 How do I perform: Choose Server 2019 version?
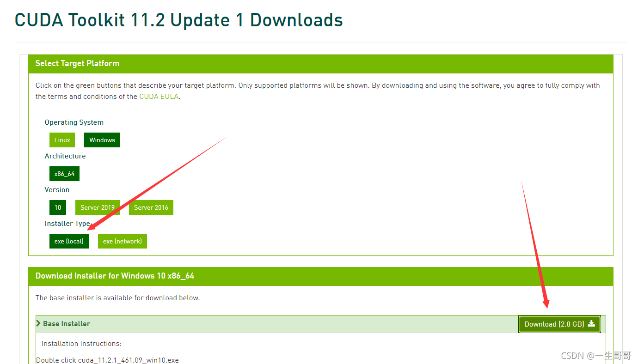pyautogui.click(x=98, y=207)
